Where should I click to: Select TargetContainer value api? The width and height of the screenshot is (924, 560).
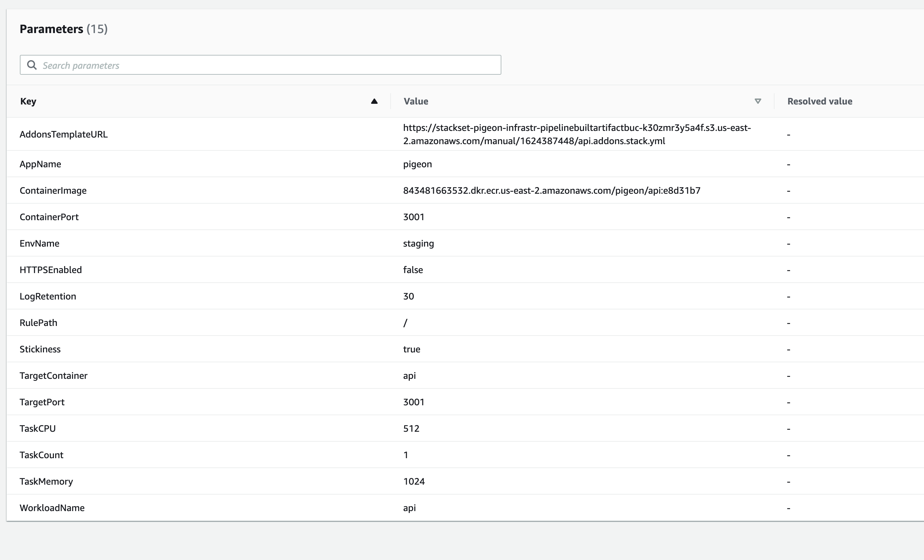[409, 376]
